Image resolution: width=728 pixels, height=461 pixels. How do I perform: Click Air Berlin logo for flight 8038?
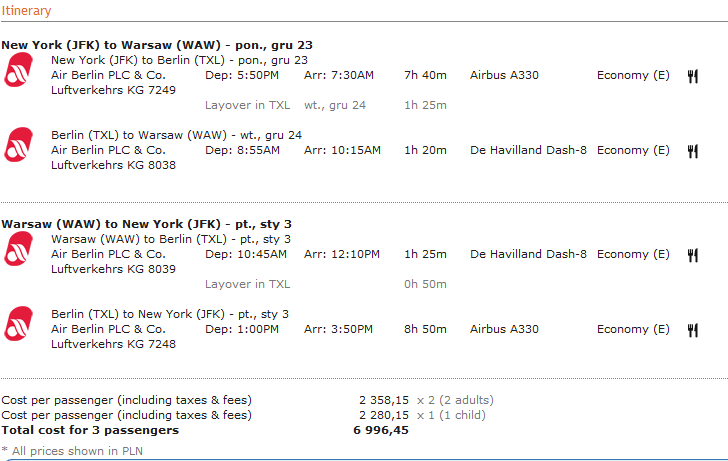19,144
